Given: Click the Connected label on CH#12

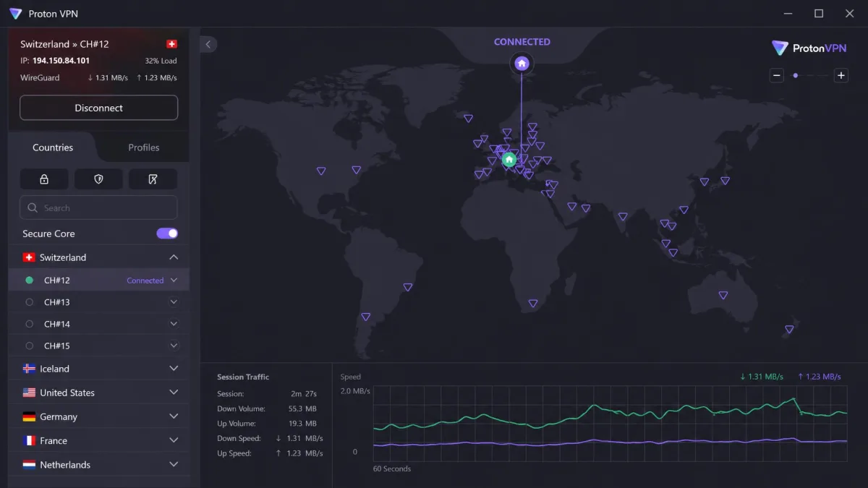Looking at the screenshot, I should point(145,281).
